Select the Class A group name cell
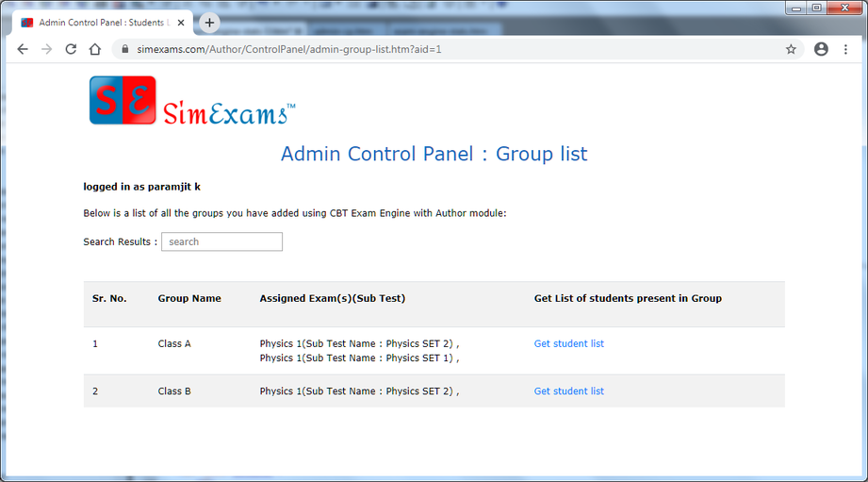 (x=174, y=343)
